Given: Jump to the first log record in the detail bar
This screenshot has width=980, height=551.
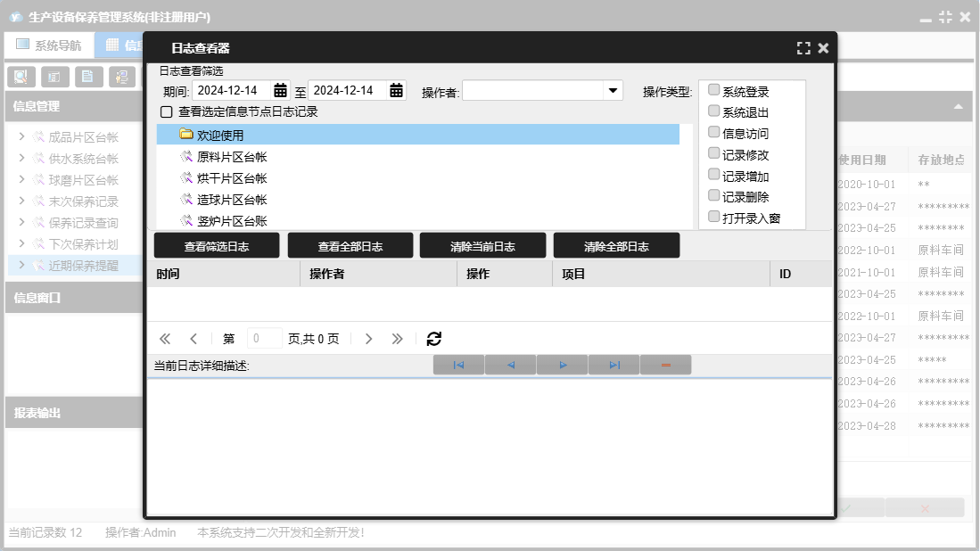Looking at the screenshot, I should point(458,365).
